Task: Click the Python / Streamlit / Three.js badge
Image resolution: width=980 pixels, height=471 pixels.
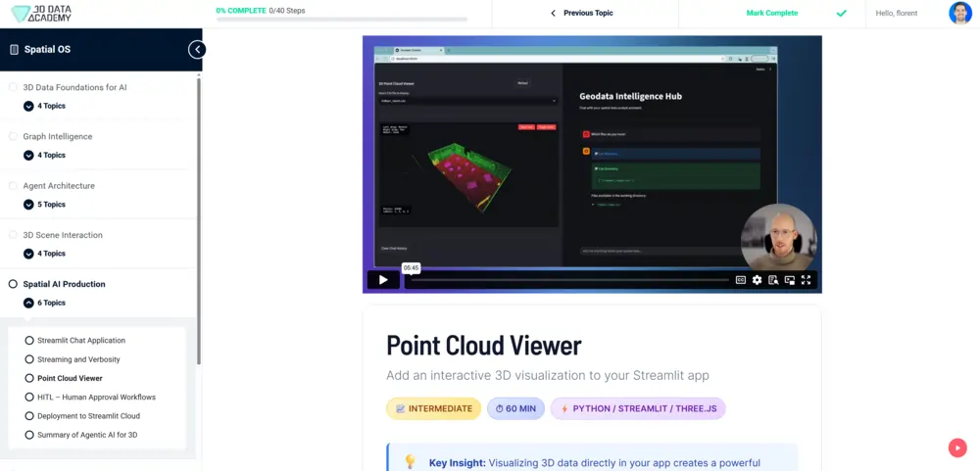Action: click(638, 408)
